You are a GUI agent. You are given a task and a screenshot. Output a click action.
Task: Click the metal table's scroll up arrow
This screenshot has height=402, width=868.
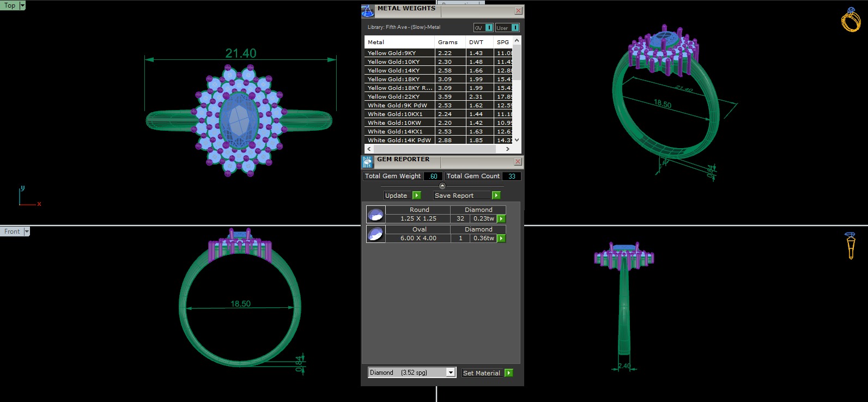[x=517, y=40]
